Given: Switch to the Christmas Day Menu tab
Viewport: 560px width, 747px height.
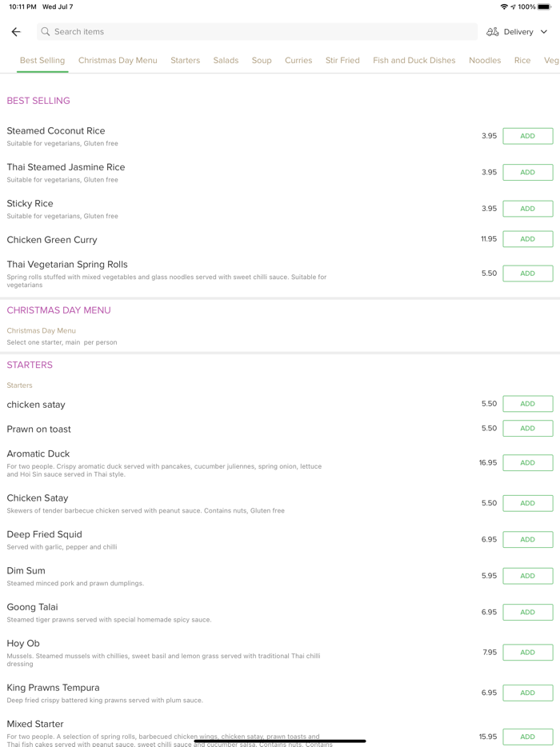Looking at the screenshot, I should click(118, 61).
